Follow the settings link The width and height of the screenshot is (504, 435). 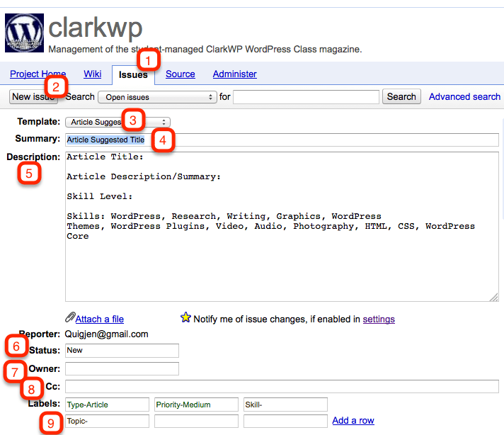tap(379, 320)
